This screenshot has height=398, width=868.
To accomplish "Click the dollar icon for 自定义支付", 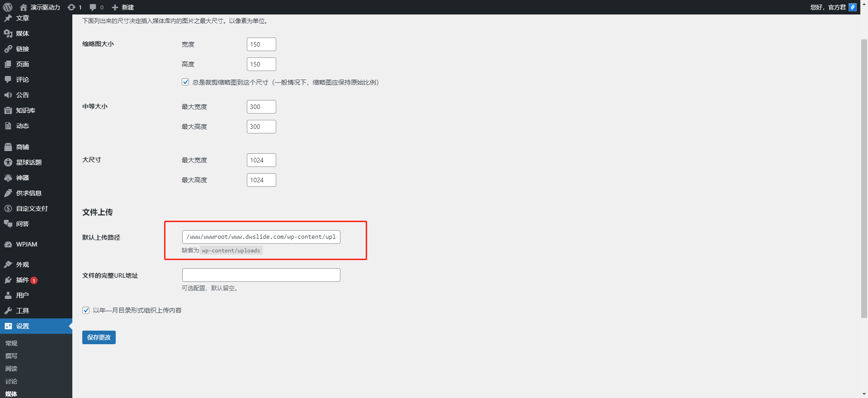I will click(8, 208).
